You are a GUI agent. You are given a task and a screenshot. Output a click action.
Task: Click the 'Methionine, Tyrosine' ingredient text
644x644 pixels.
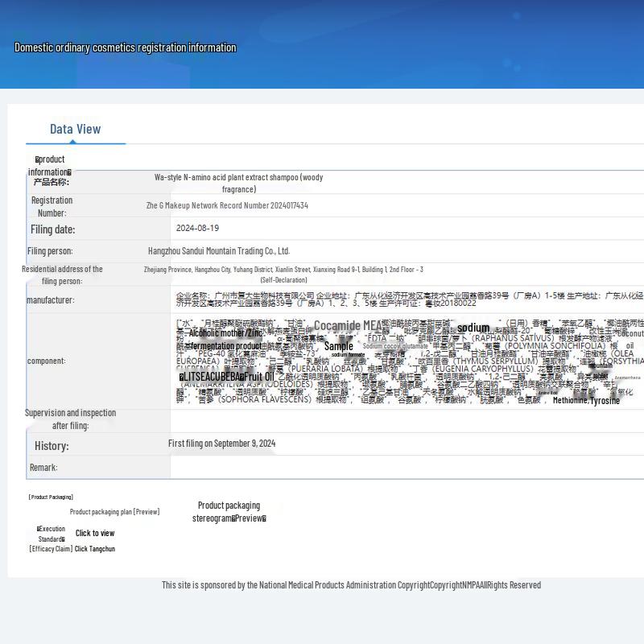point(586,401)
